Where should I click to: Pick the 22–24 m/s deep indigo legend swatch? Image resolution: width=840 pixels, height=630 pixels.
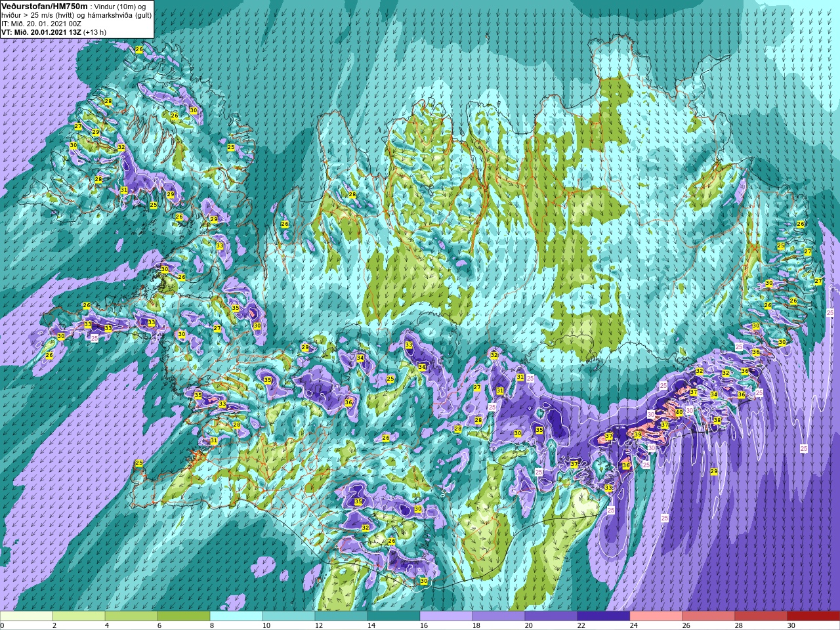coord(604,616)
